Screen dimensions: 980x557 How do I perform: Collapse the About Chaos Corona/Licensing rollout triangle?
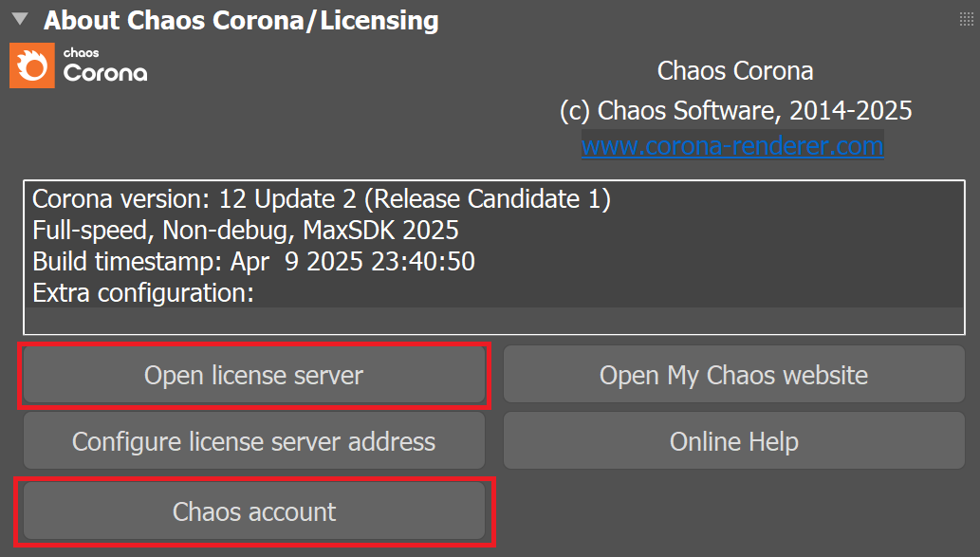click(20, 19)
